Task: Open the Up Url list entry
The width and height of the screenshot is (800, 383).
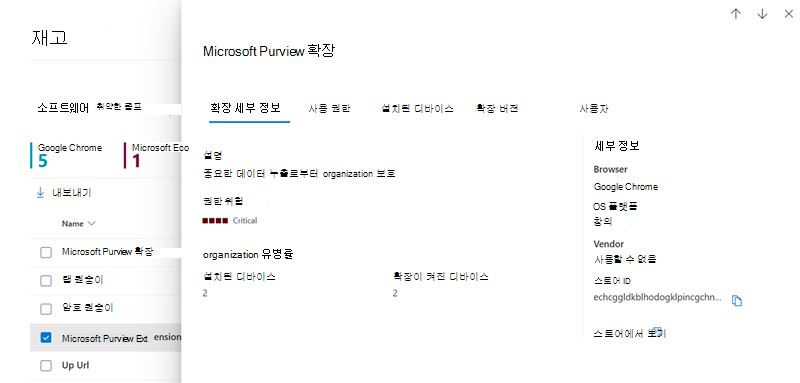Action: point(76,366)
